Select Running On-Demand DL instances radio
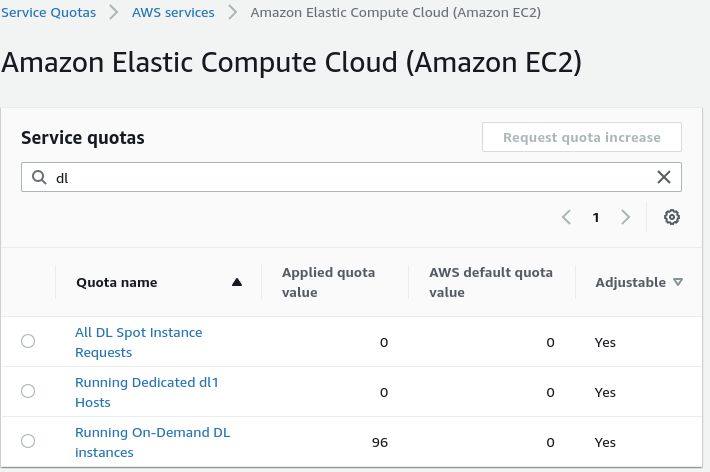The image size is (710, 472). (28, 441)
